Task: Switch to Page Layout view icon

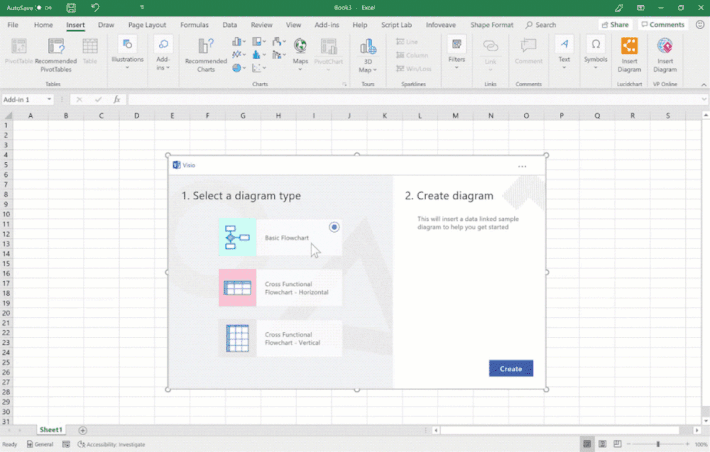Action: (603, 444)
